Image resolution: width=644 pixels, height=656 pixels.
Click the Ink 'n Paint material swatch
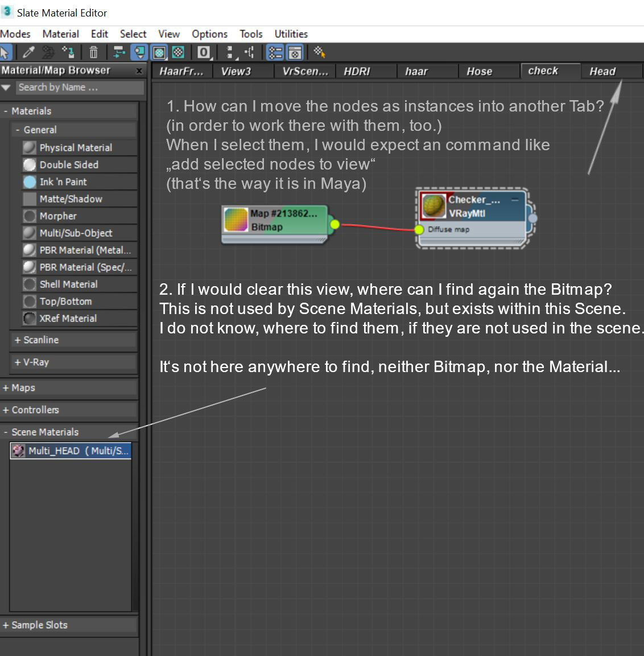pyautogui.click(x=29, y=181)
